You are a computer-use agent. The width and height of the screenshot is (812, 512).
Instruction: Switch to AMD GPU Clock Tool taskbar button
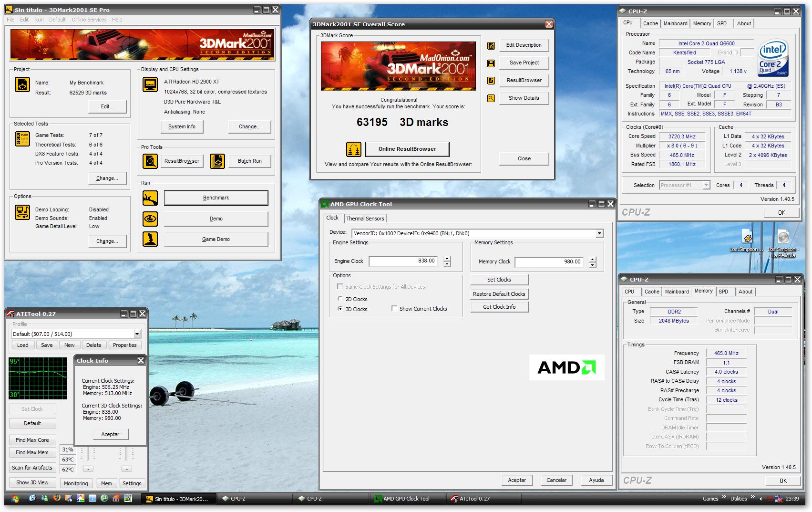(408, 499)
